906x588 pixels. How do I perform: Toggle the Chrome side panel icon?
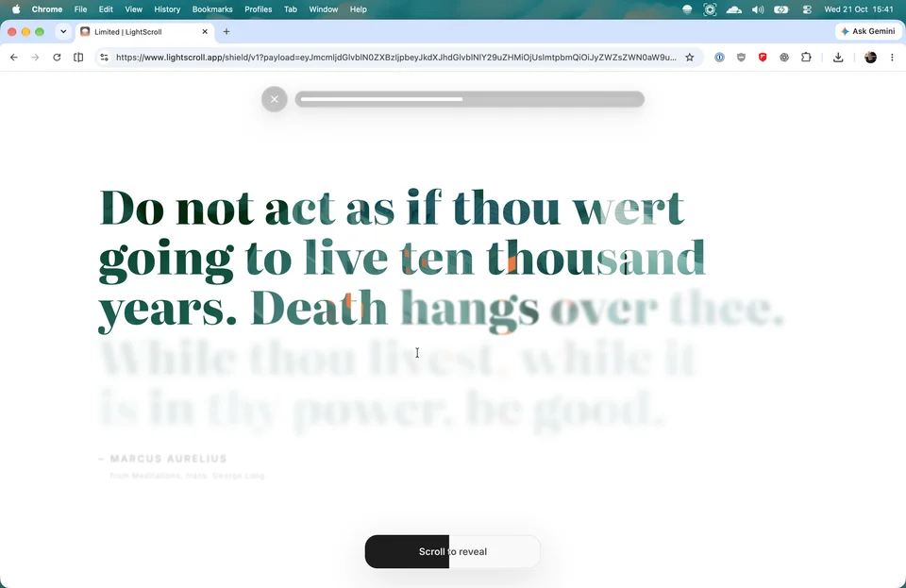(78, 58)
